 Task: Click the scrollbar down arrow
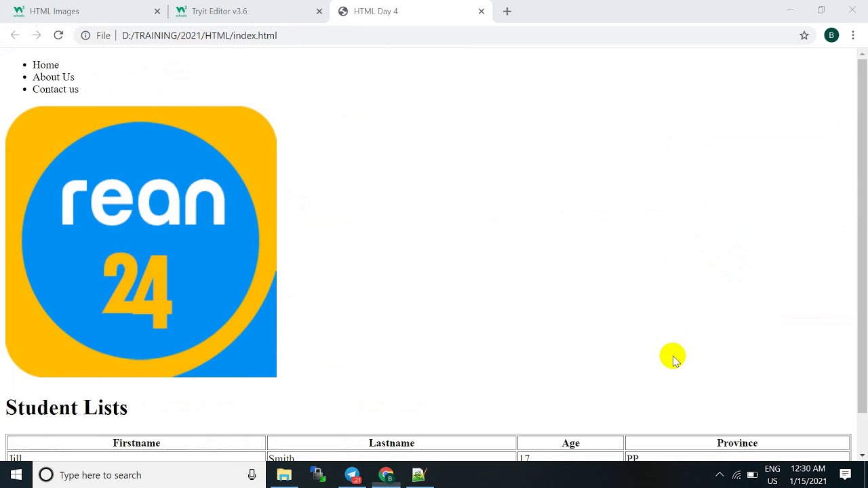pyautogui.click(x=863, y=455)
